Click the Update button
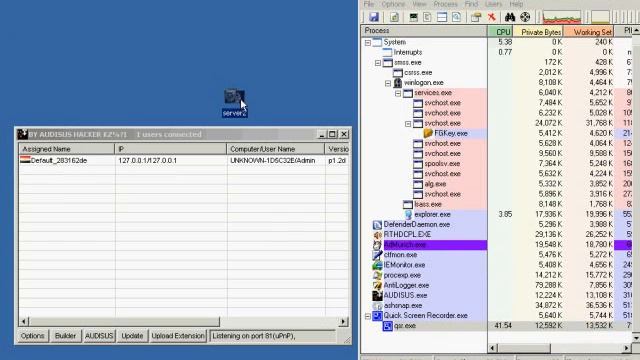 [132, 336]
